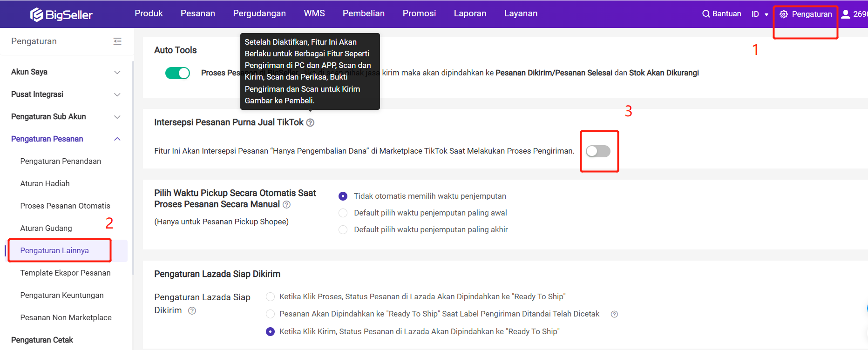This screenshot has height=350, width=868.
Task: Open the WMS menu
Action: click(314, 13)
